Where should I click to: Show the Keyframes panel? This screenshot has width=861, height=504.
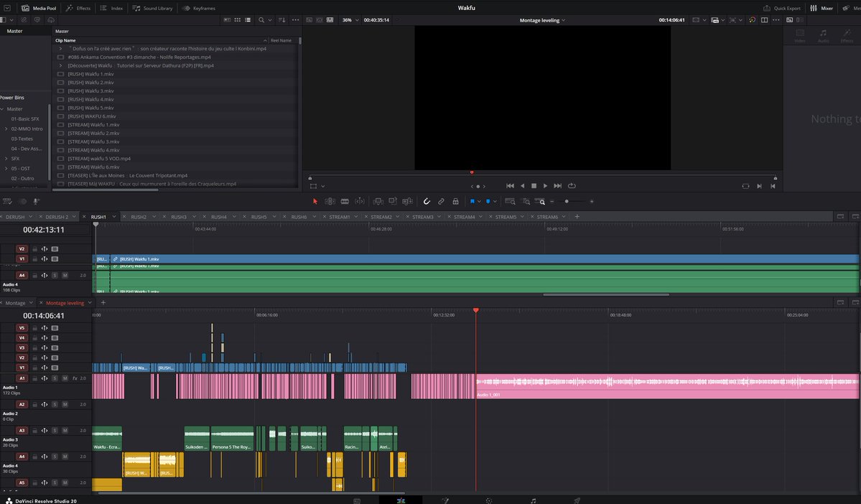point(199,8)
